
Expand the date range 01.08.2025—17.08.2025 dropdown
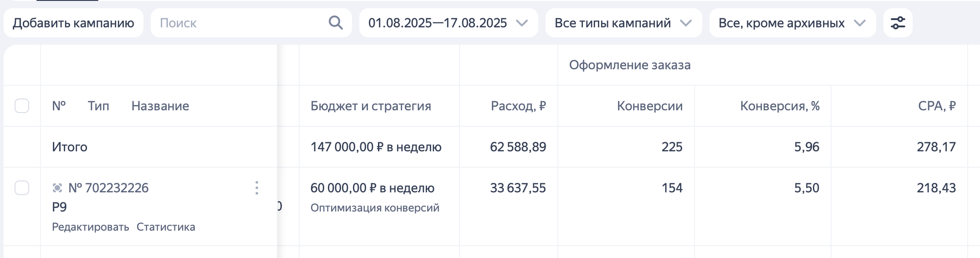click(449, 23)
